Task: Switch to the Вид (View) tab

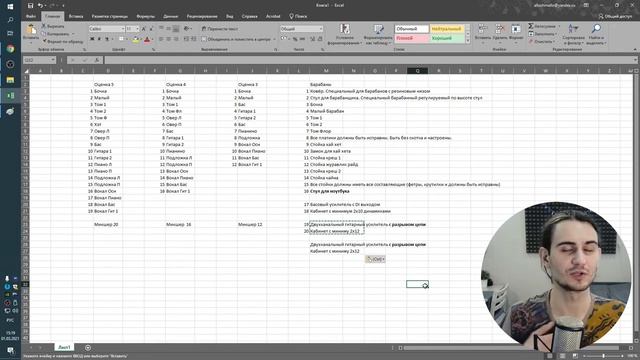Action: pyautogui.click(x=230, y=16)
